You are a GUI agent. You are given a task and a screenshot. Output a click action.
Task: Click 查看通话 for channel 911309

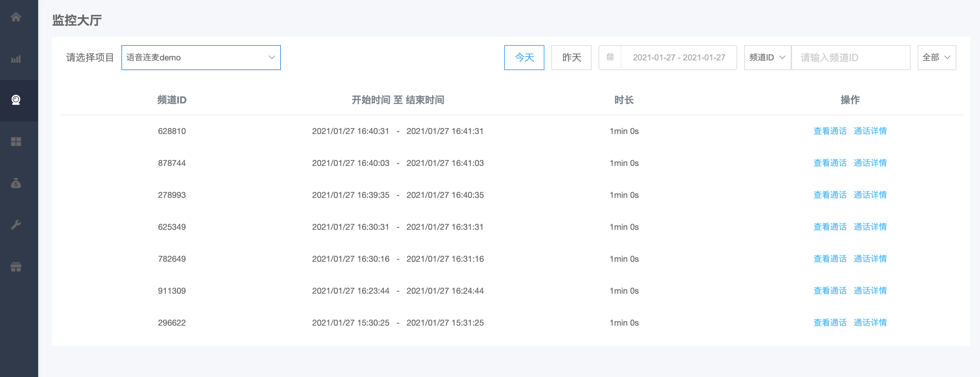coord(830,291)
